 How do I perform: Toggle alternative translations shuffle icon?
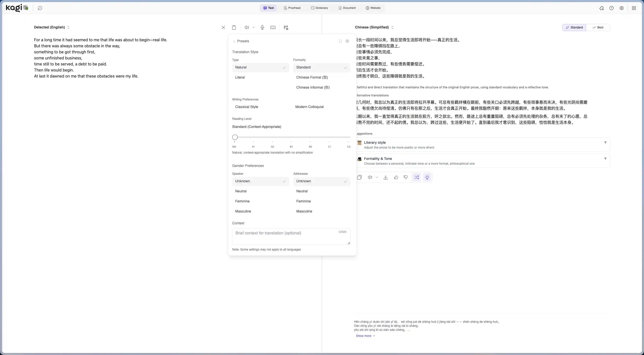point(417,177)
